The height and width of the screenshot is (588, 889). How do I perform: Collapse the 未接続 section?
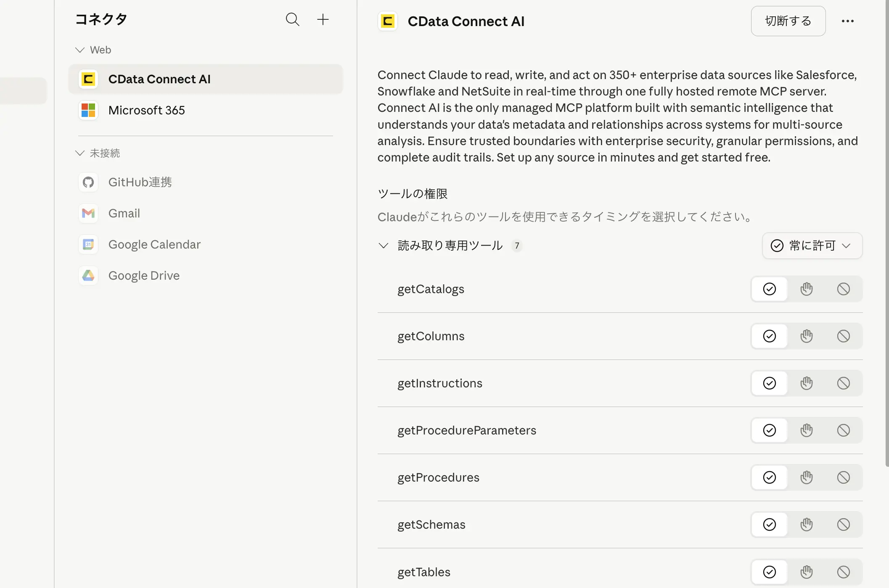[80, 153]
